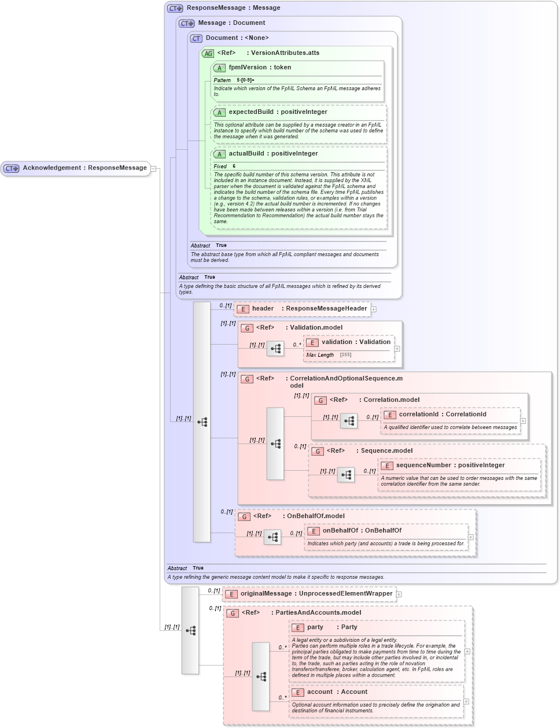Select the header : ResponseMessageHeader label
The height and width of the screenshot is (728, 560).
click(x=310, y=308)
